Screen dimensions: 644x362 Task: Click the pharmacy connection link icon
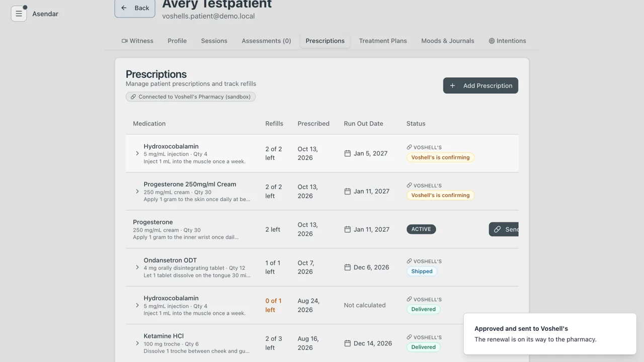[133, 97]
